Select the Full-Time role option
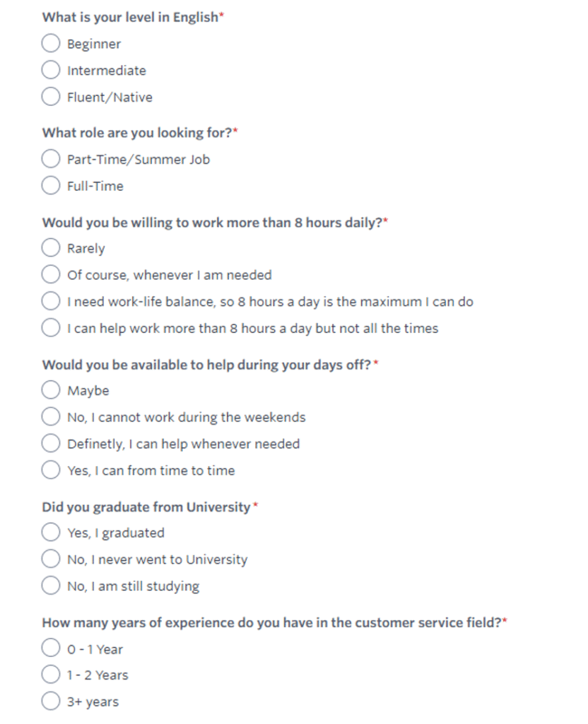Image resolution: width=588 pixels, height=724 pixels. coord(51,186)
